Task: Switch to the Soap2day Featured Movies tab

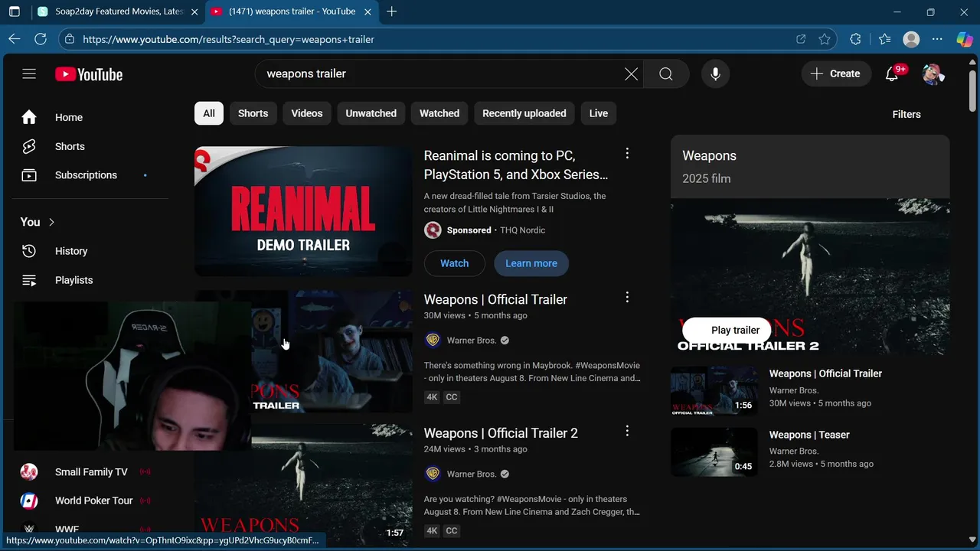Action: [x=118, y=11]
